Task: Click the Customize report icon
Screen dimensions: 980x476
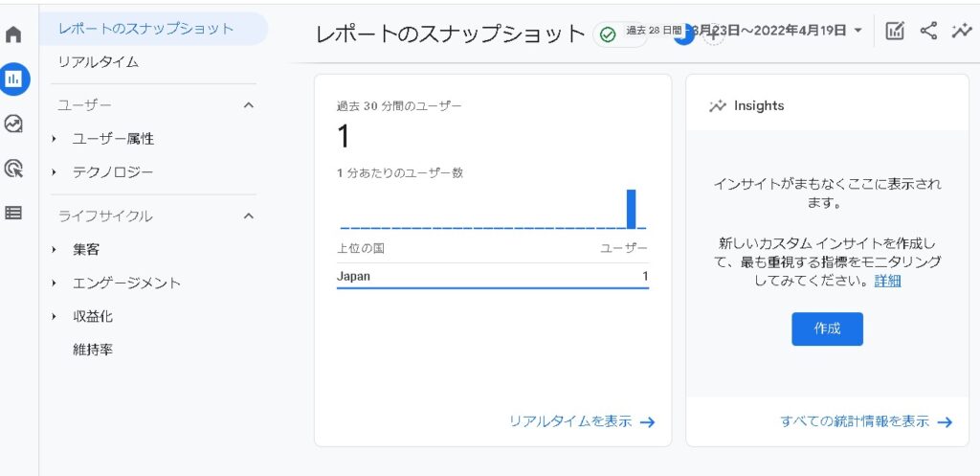Action: click(895, 31)
